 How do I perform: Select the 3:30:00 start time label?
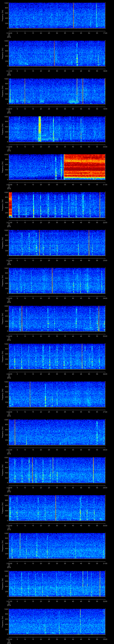tap(9, 564)
